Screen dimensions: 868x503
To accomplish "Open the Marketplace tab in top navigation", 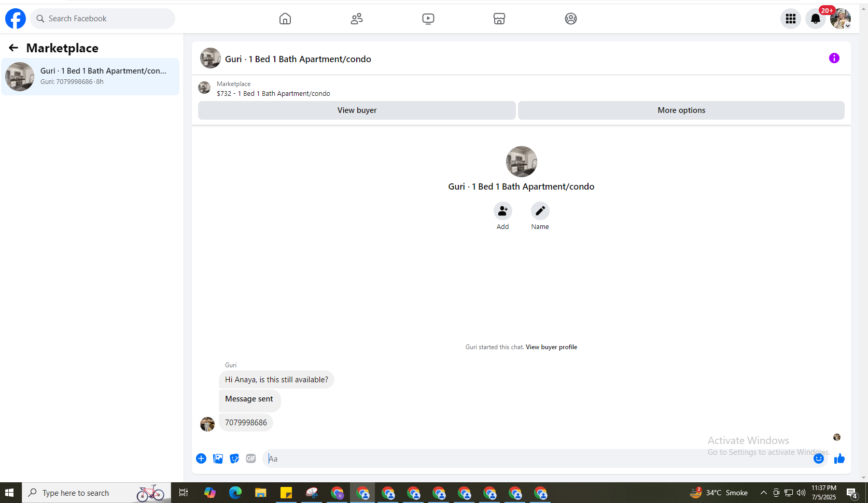I will click(x=499, y=19).
